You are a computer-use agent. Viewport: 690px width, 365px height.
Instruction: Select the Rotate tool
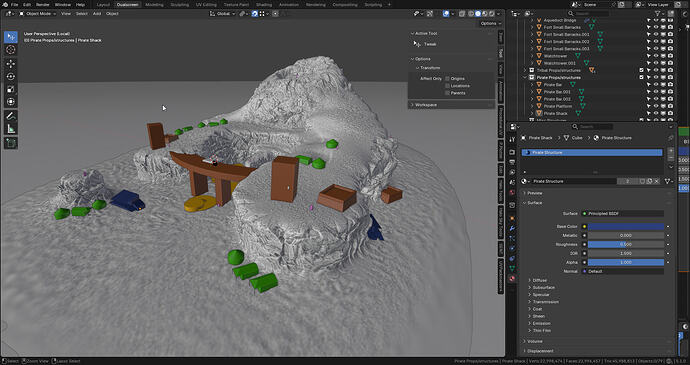pos(11,77)
